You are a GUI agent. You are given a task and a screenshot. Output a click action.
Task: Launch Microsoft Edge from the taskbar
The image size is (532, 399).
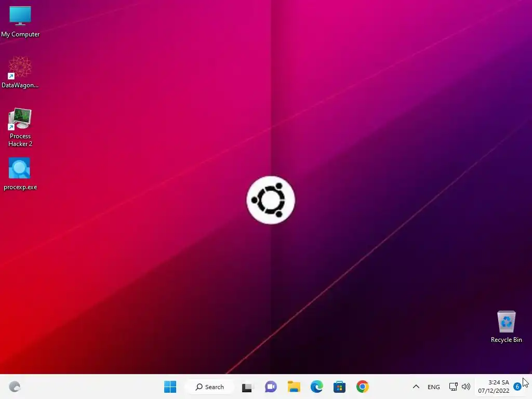pos(317,387)
